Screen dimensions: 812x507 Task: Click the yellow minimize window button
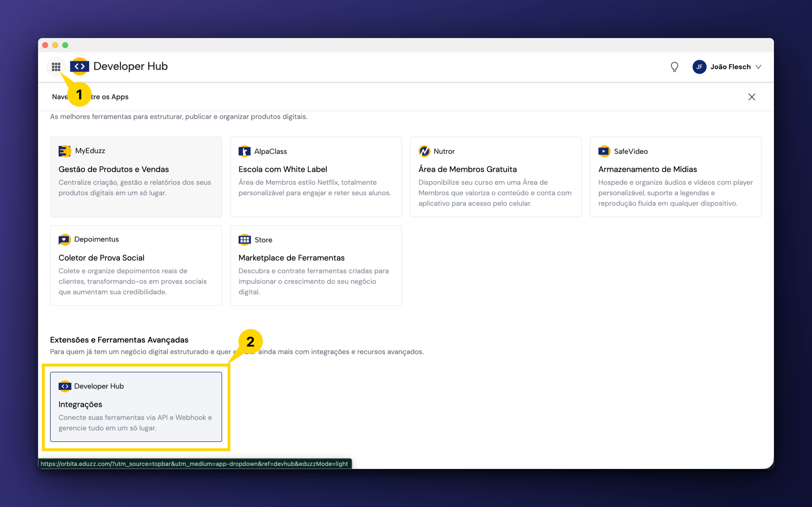point(55,45)
